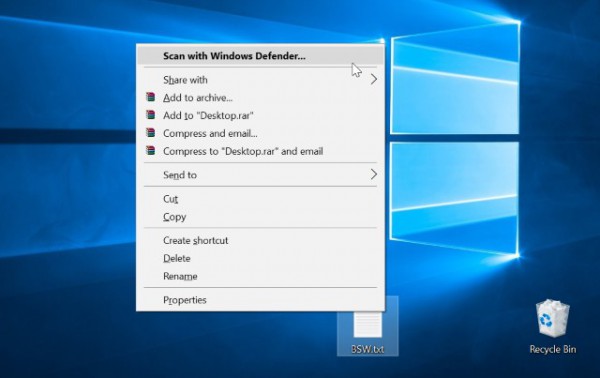This screenshot has width=600, height=378.
Task: Delete the file via context menu
Action: click(260, 258)
